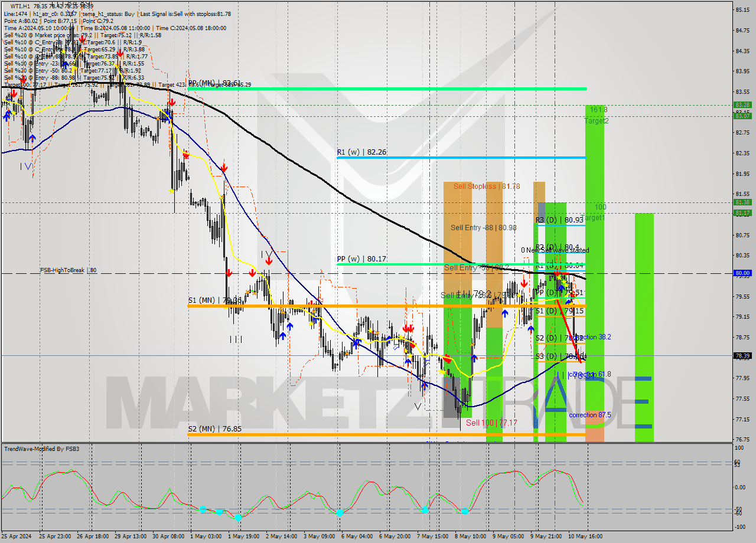756x543 pixels.
Task: Click the '8 May 10:00' time label
Action: [470, 537]
